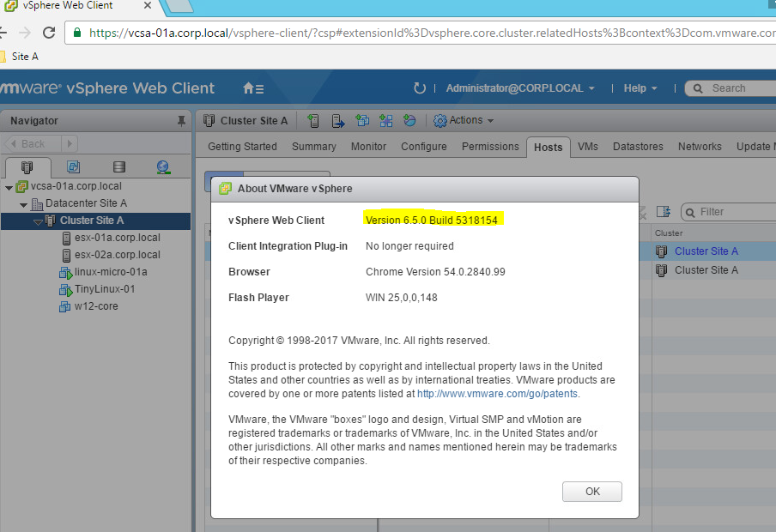Switch to the Monitor tab
Viewport: 776px width, 532px height.
[368, 147]
